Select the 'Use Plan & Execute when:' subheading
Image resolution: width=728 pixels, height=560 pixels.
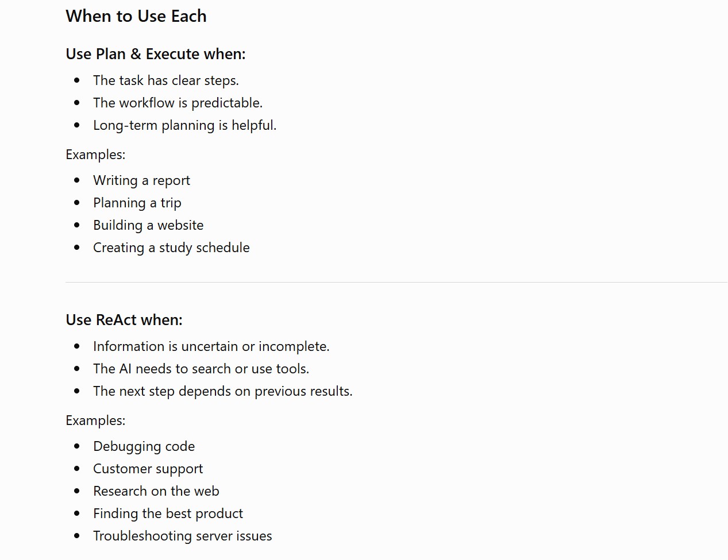(156, 54)
